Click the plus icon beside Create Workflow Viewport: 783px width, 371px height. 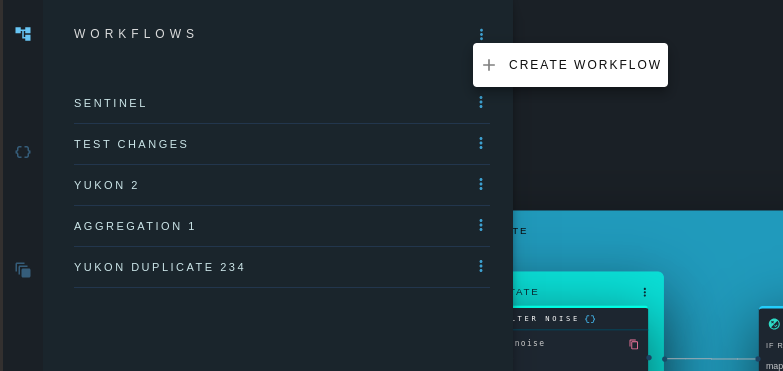pos(489,65)
